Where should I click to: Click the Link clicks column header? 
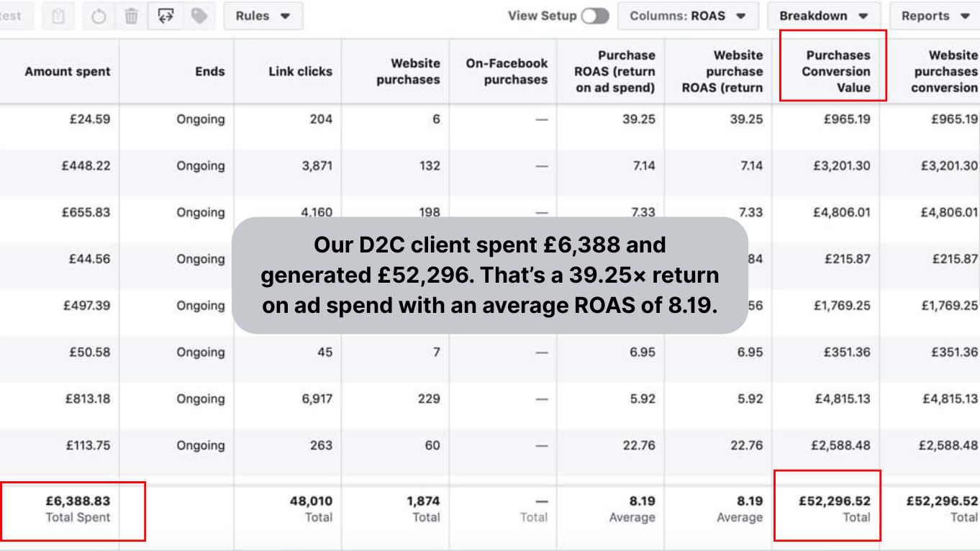point(300,71)
